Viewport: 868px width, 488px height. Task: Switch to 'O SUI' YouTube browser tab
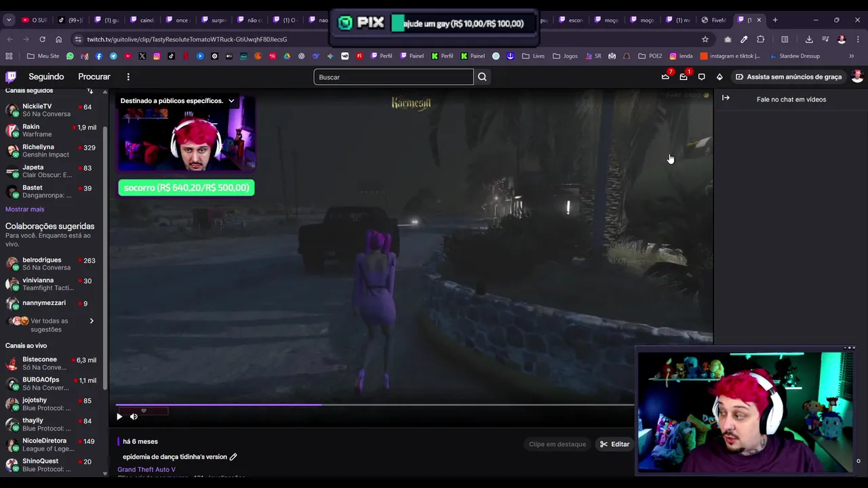coord(34,20)
